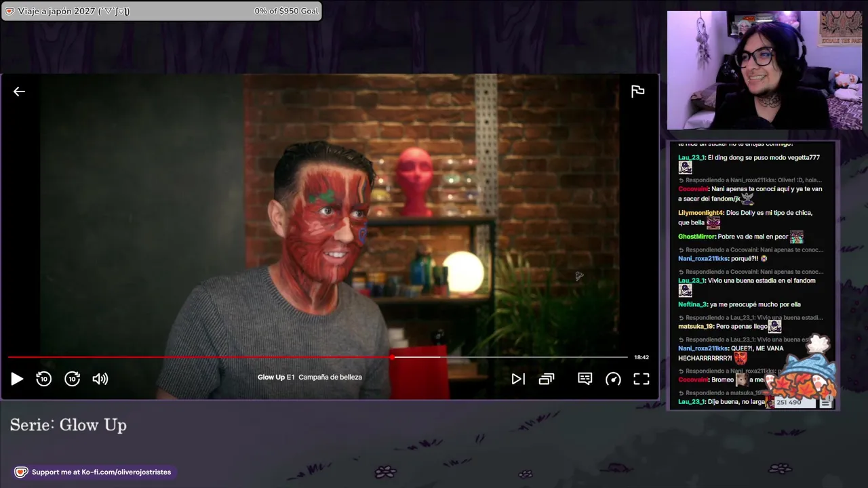Click the 0% of $950 Goal text
Viewport: 868px width, 488px height.
pyautogui.click(x=286, y=11)
